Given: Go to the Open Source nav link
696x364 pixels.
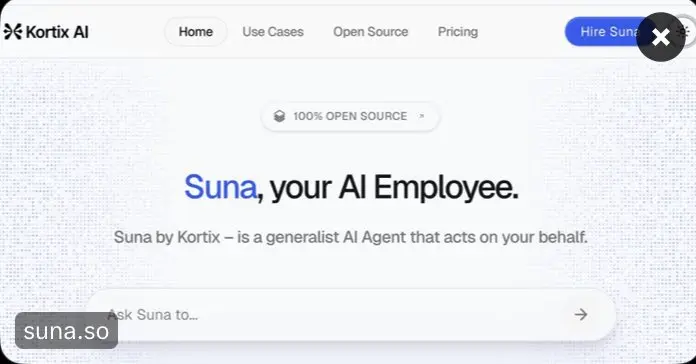Looking at the screenshot, I should click(x=371, y=32).
